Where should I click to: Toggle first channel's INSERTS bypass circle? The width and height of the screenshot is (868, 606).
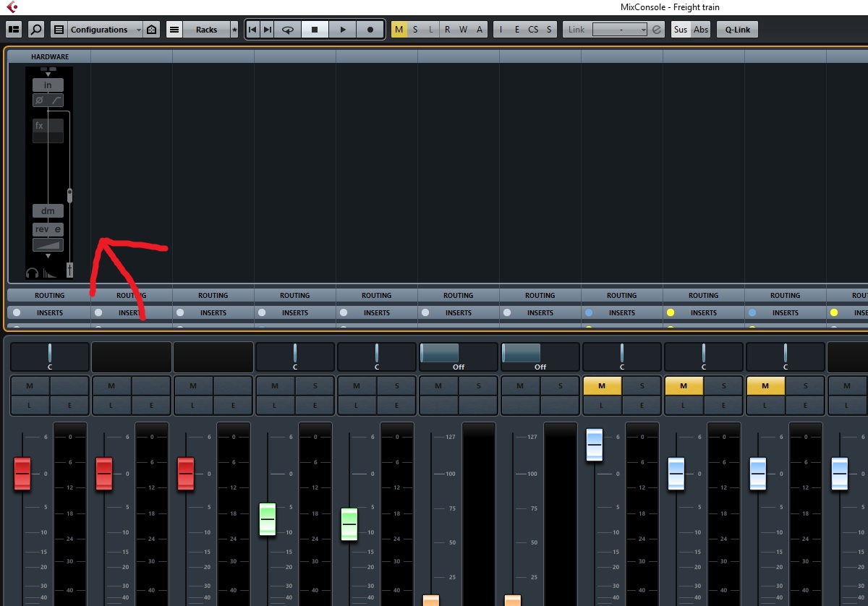(x=17, y=312)
